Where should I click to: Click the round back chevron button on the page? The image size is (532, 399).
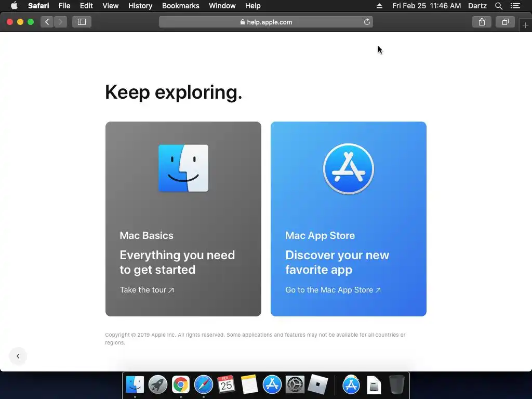[x=18, y=356]
